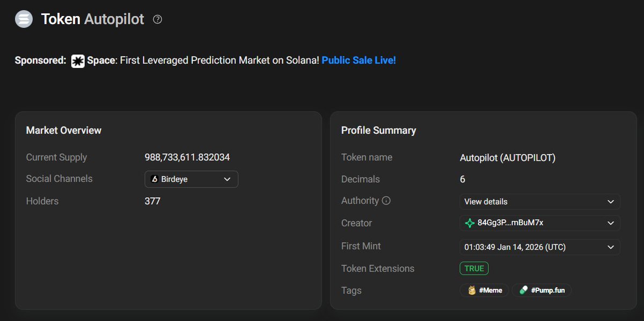Click the Holders label

pyautogui.click(x=42, y=201)
